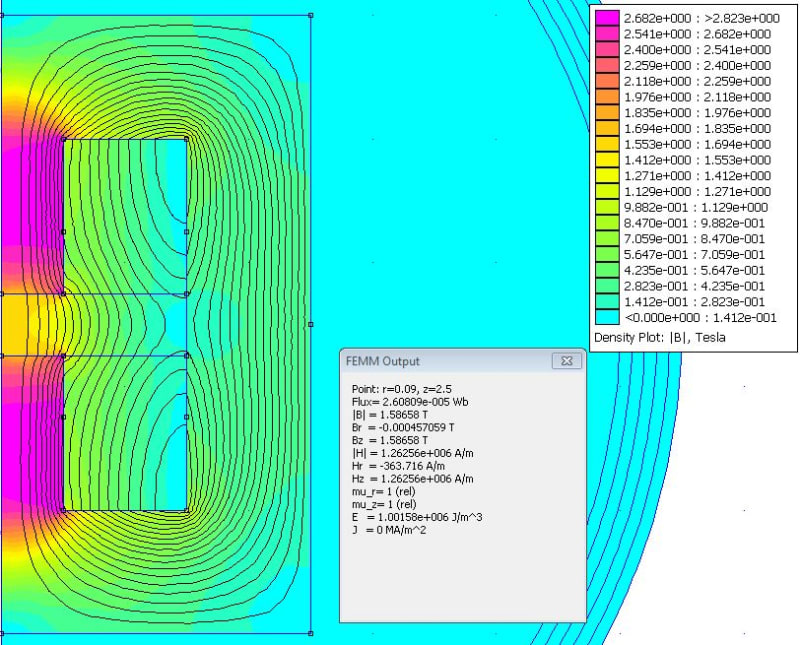The height and width of the screenshot is (645, 800).
Task: Select the 'Point: r=0.09, z=2.5' line
Action: (x=402, y=389)
